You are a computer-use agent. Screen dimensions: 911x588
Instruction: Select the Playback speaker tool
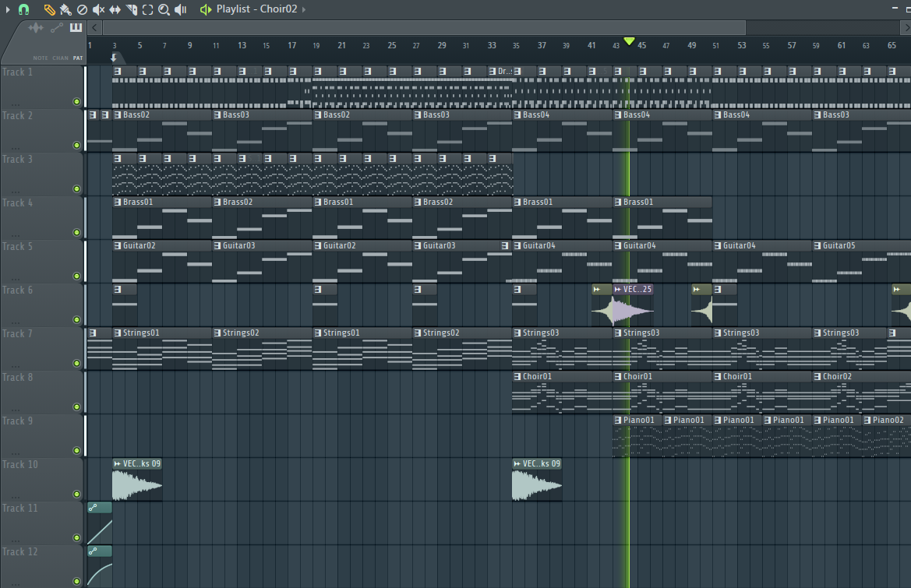[x=181, y=9]
